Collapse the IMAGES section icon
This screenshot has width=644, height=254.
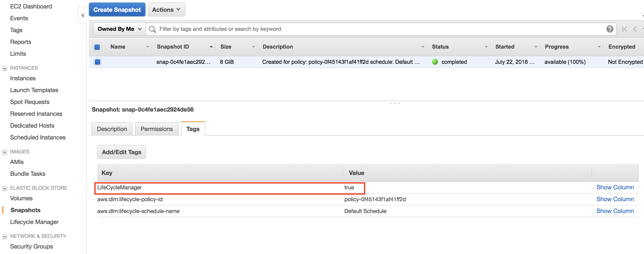point(4,152)
